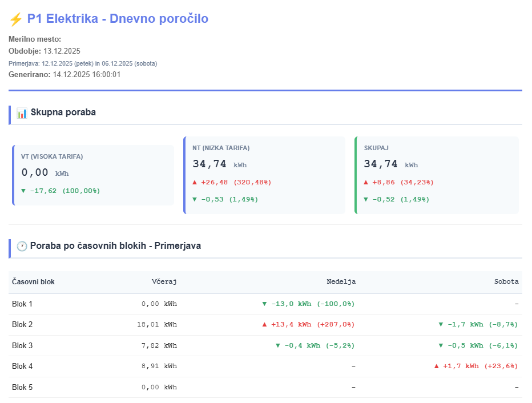This screenshot has width=532, height=403.
Task: Select the Nedelja column header
Action: tap(341, 282)
